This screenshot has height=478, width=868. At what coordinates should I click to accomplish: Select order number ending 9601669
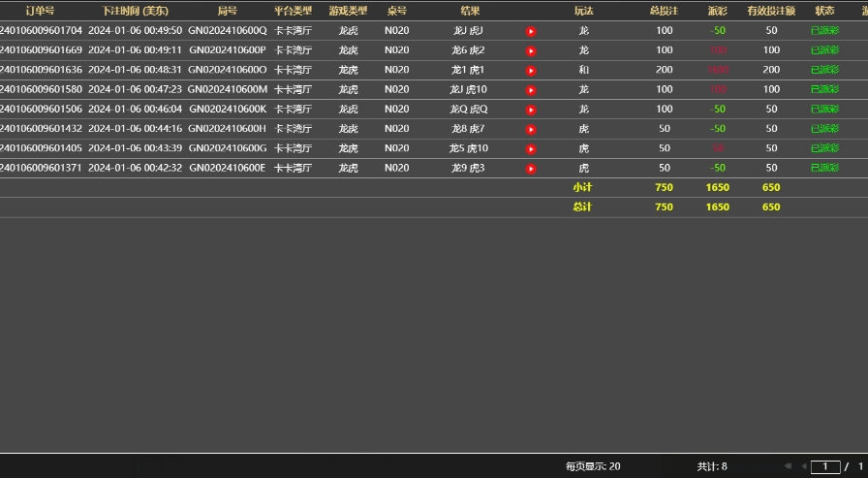pos(41,49)
